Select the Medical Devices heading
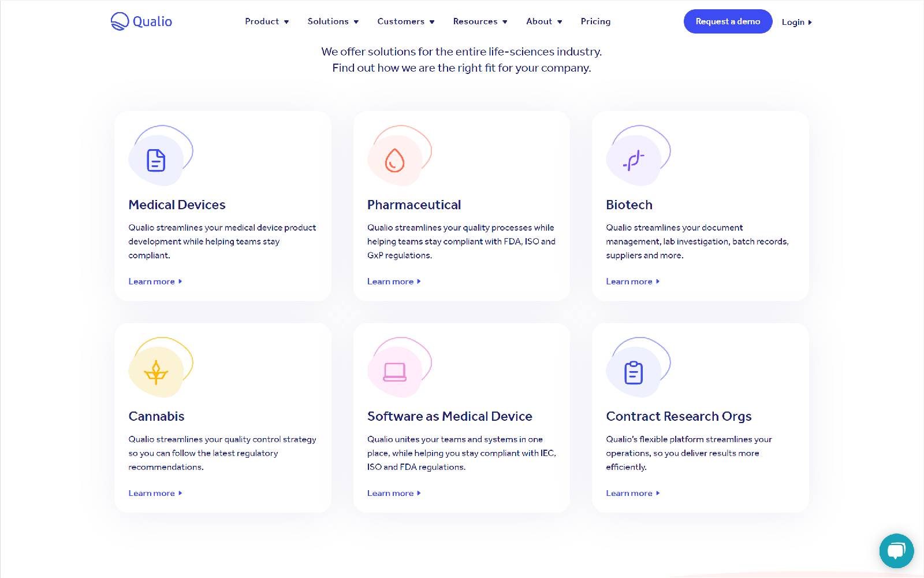Image resolution: width=924 pixels, height=578 pixels. [177, 205]
